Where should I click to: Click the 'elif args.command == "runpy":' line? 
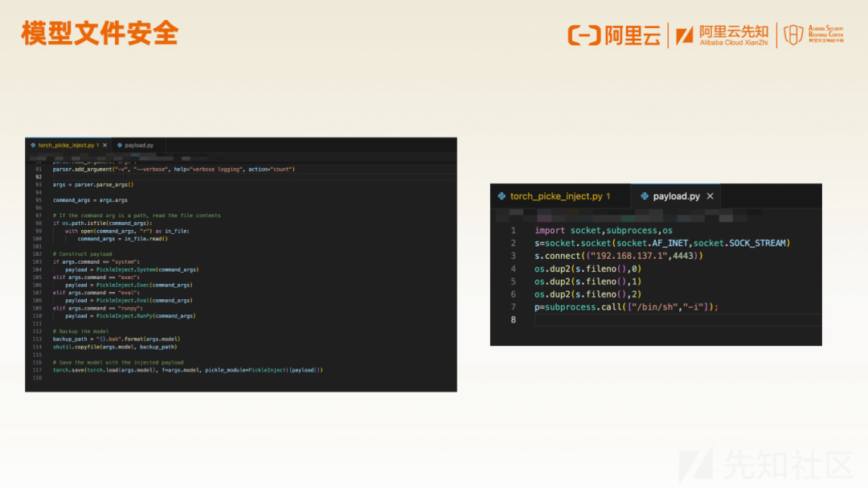point(98,309)
